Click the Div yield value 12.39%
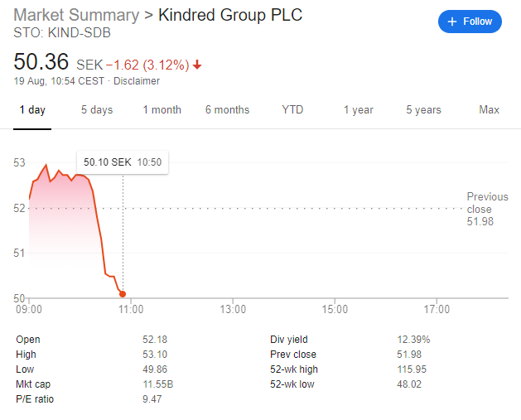The width and height of the screenshot is (521, 420). click(413, 340)
